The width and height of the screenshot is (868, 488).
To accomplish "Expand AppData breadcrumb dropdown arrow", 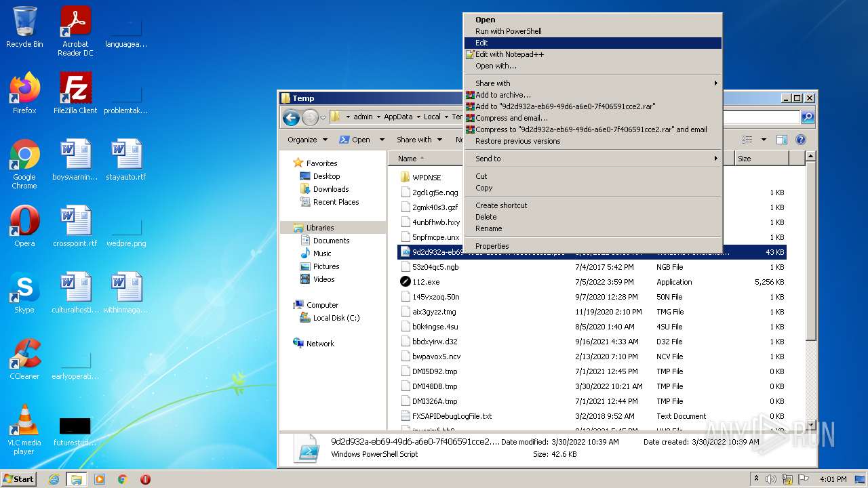I will (x=418, y=117).
